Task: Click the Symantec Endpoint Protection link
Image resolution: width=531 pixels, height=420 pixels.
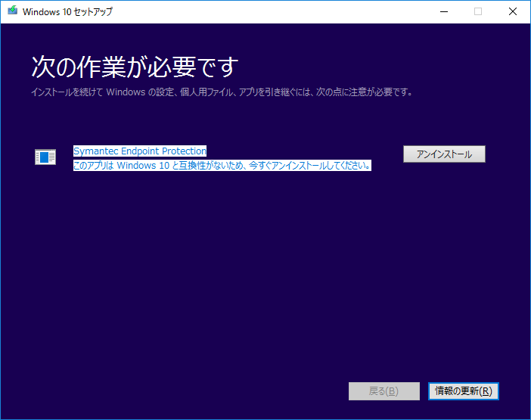Action: (x=140, y=151)
